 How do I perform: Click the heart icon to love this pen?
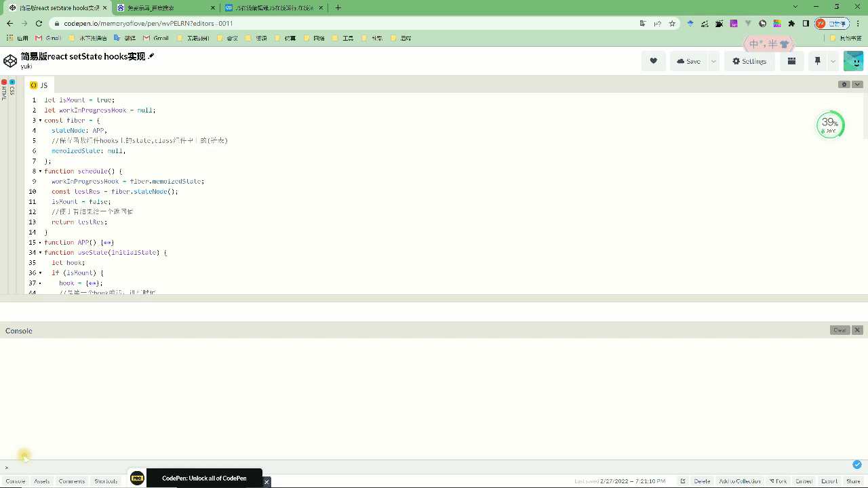(652, 61)
